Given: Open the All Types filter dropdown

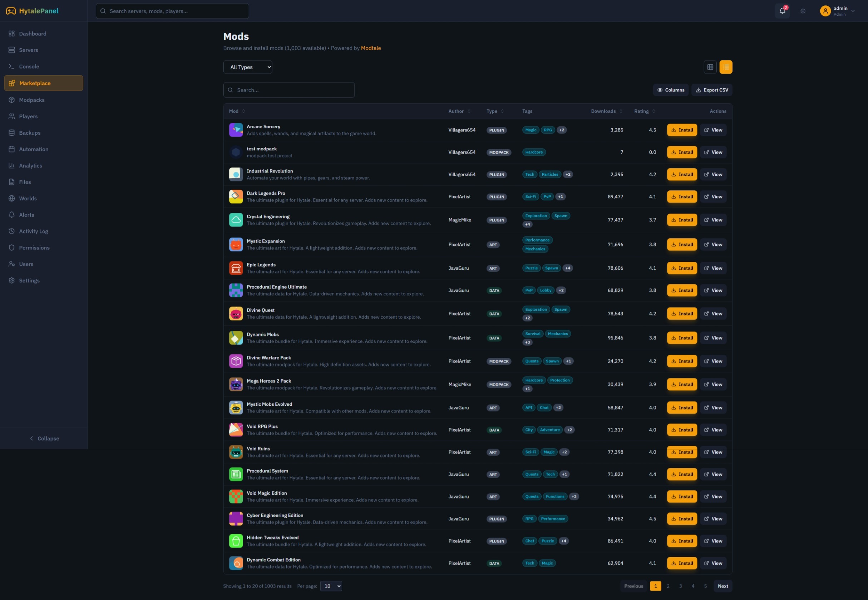Looking at the screenshot, I should 248,67.
